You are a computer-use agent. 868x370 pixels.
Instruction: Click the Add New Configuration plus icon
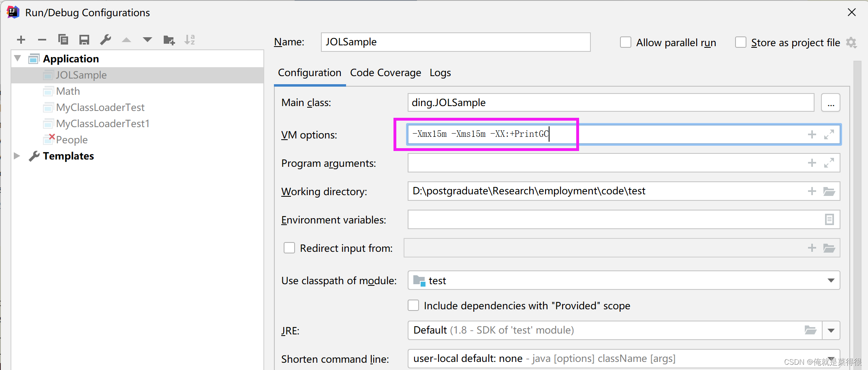[x=21, y=40]
